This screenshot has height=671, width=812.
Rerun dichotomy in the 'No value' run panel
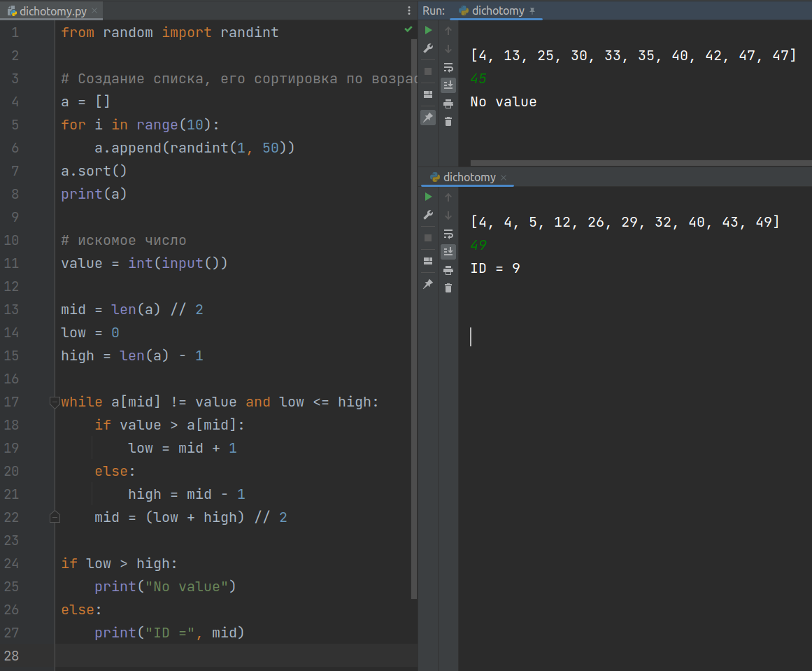coord(428,31)
